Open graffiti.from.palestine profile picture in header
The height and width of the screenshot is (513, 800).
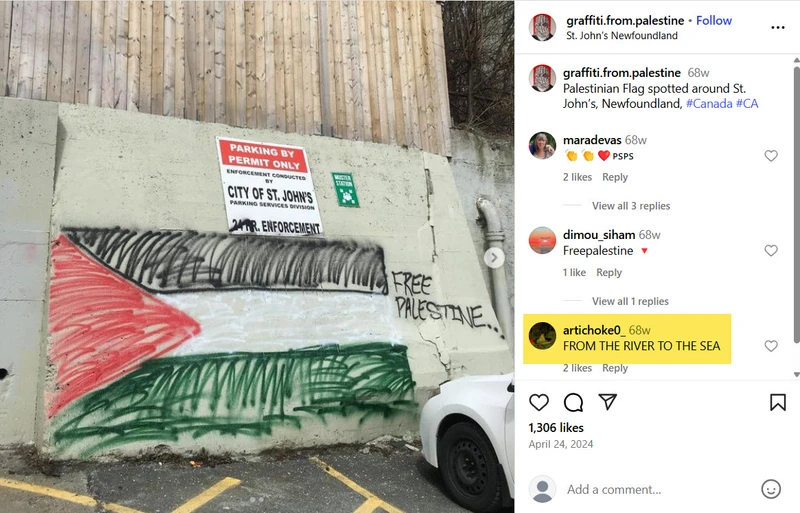pyautogui.click(x=542, y=27)
